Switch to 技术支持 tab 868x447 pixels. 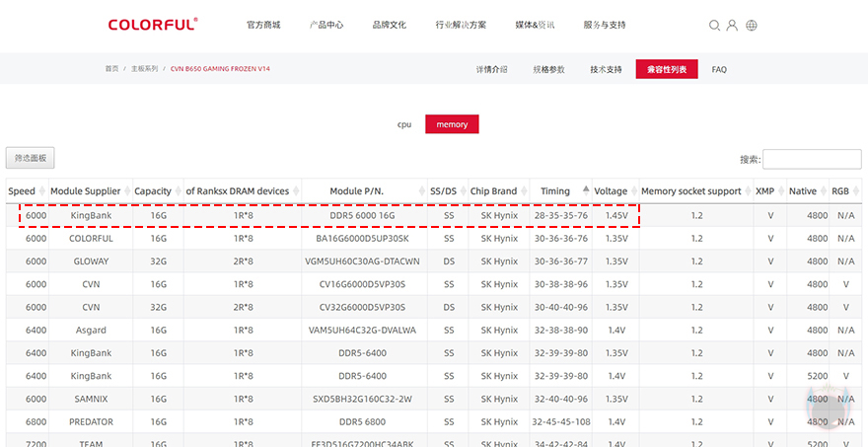pyautogui.click(x=606, y=69)
